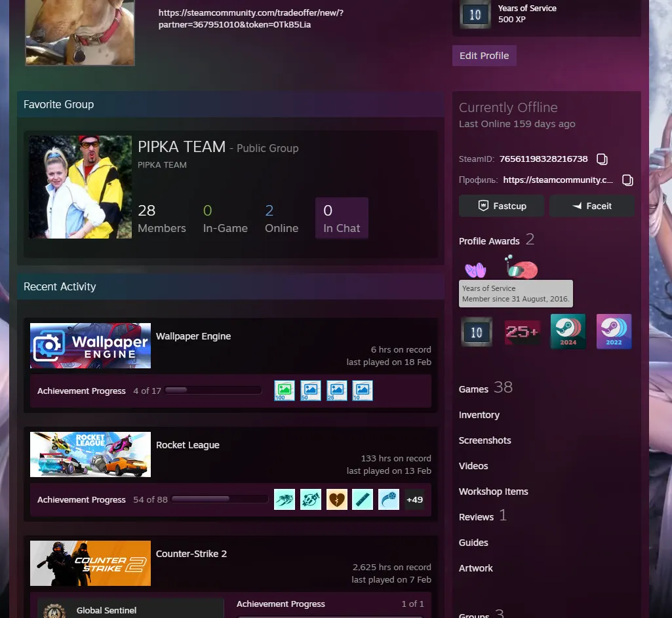The image size is (672, 618).
Task: Open the Fastcup profile button
Action: (502, 206)
